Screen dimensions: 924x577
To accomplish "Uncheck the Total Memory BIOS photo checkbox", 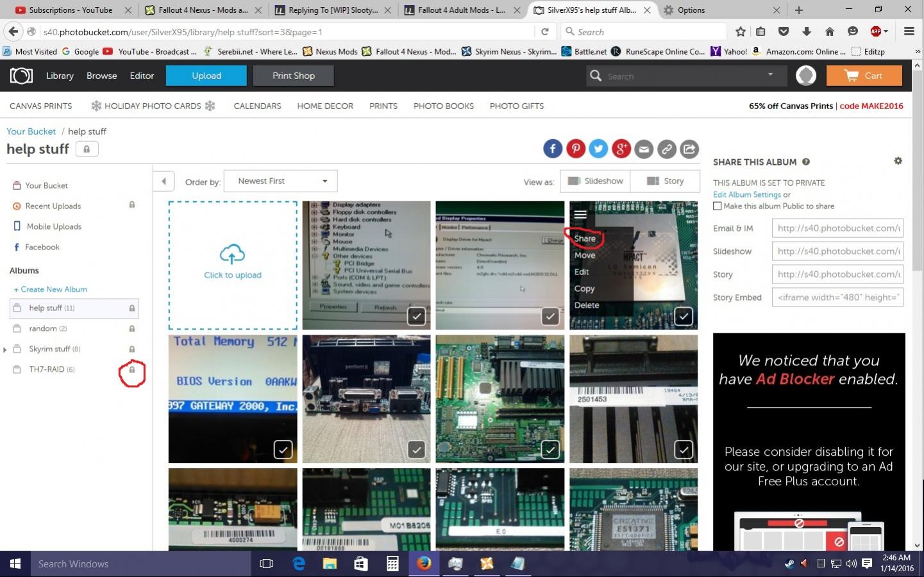I will [x=283, y=449].
